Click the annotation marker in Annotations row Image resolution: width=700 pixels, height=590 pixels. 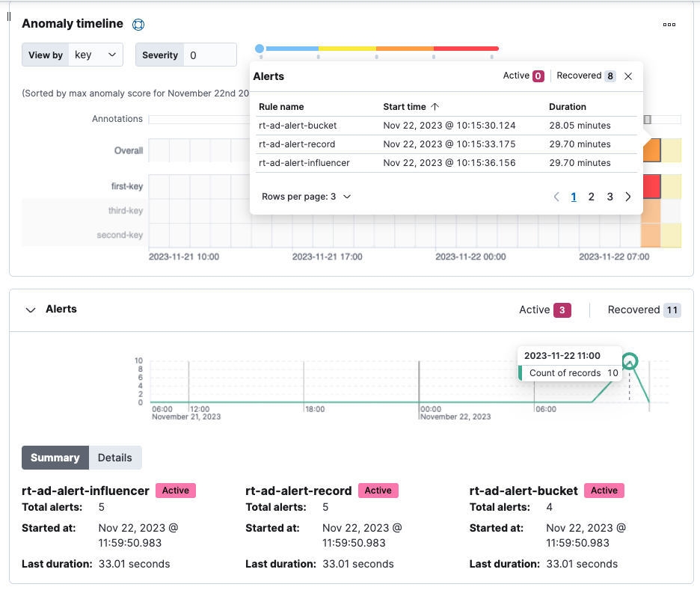(x=648, y=120)
